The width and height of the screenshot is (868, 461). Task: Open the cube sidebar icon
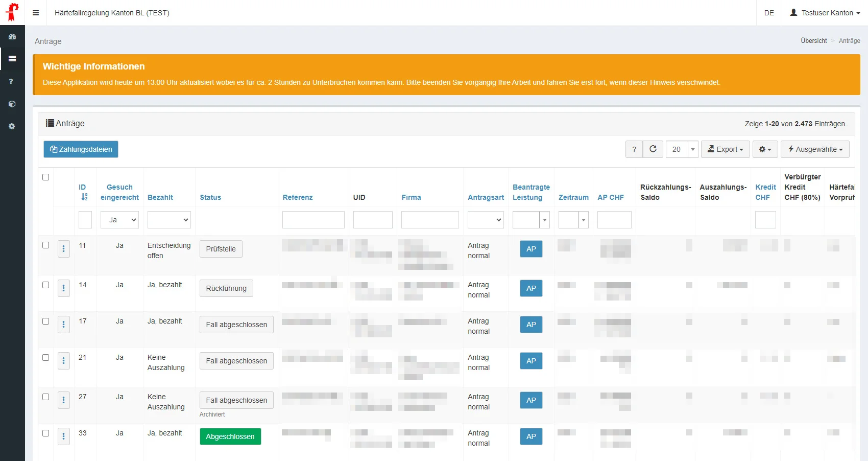click(12, 104)
